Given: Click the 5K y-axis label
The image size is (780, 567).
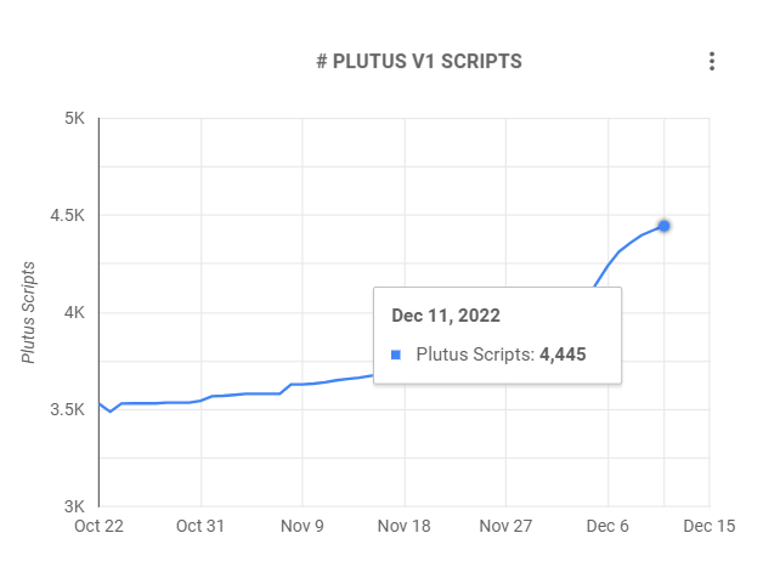Looking at the screenshot, I should tap(75, 119).
